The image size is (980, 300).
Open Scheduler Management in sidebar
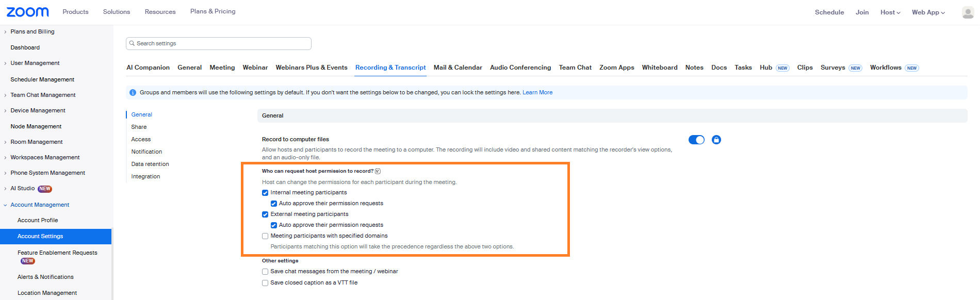click(x=42, y=79)
